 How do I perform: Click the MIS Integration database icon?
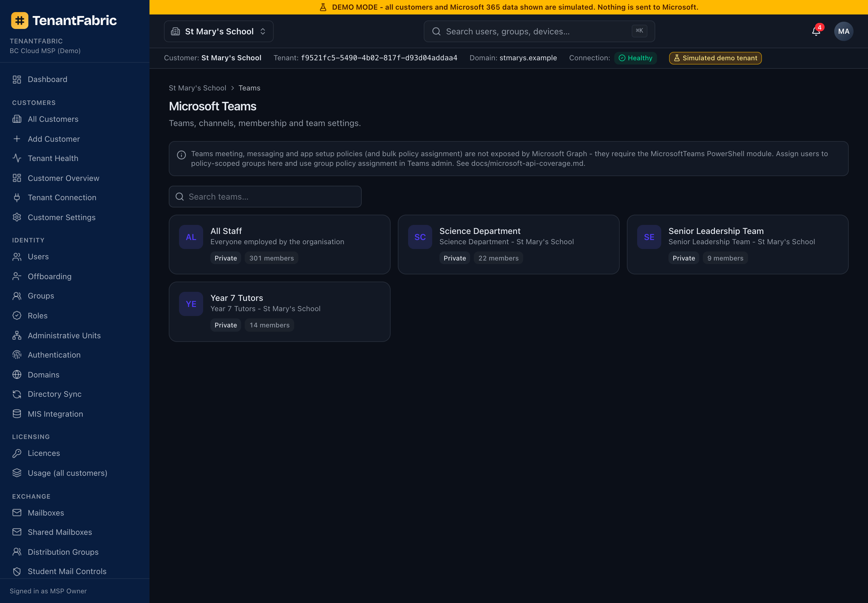17,414
